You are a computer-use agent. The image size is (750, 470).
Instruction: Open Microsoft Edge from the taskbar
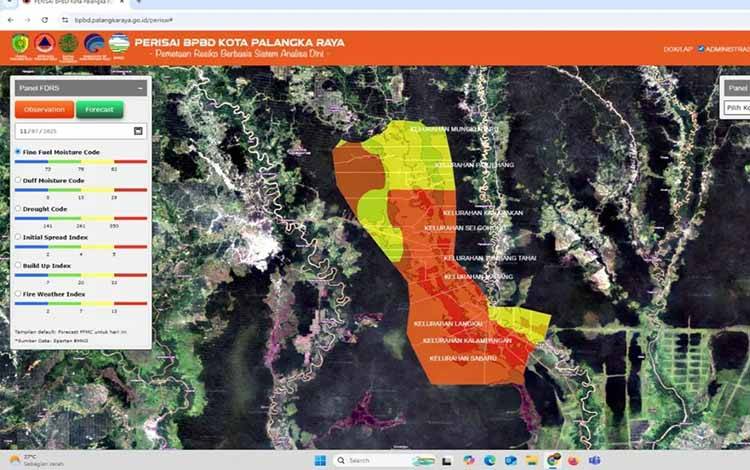pyautogui.click(x=489, y=460)
